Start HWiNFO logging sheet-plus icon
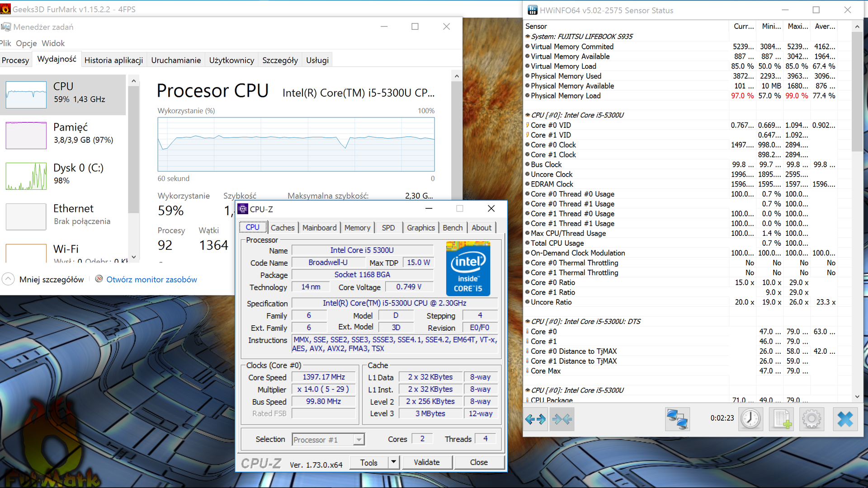Viewport: 868px width, 488px height. click(782, 419)
